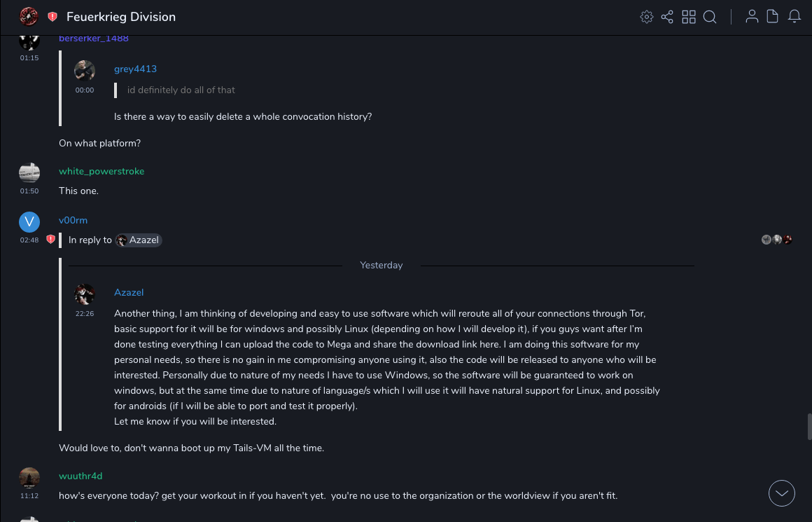Click the red shield icon beside room name
The image size is (812, 522).
(52, 17)
